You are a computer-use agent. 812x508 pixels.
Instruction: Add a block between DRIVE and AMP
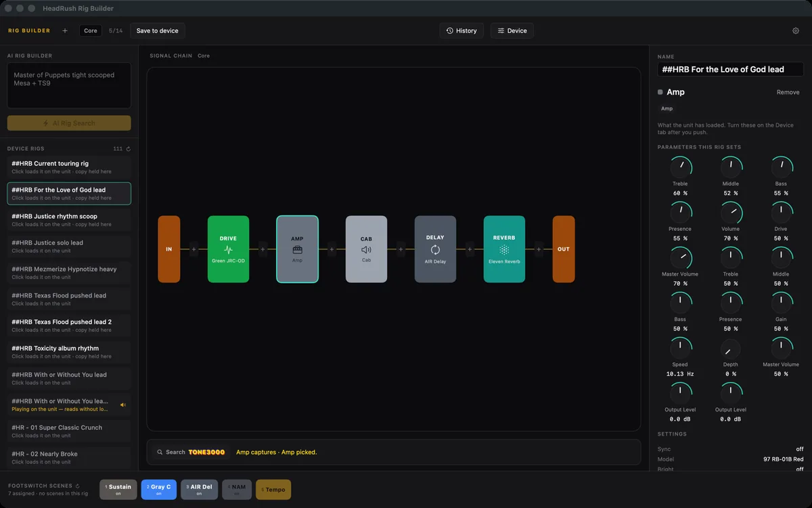263,249
